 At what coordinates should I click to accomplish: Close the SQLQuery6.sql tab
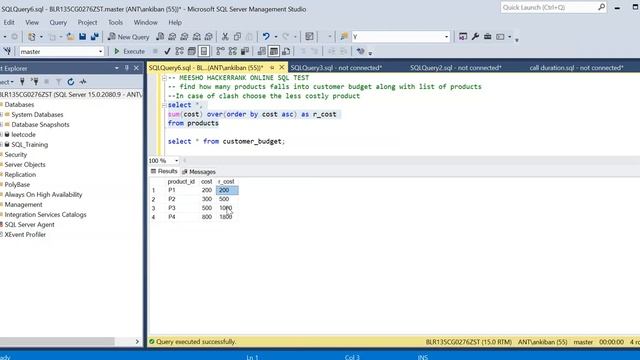282,68
